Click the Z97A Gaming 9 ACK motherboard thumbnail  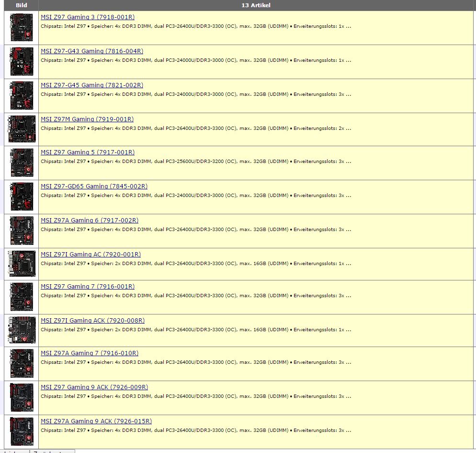point(22,432)
